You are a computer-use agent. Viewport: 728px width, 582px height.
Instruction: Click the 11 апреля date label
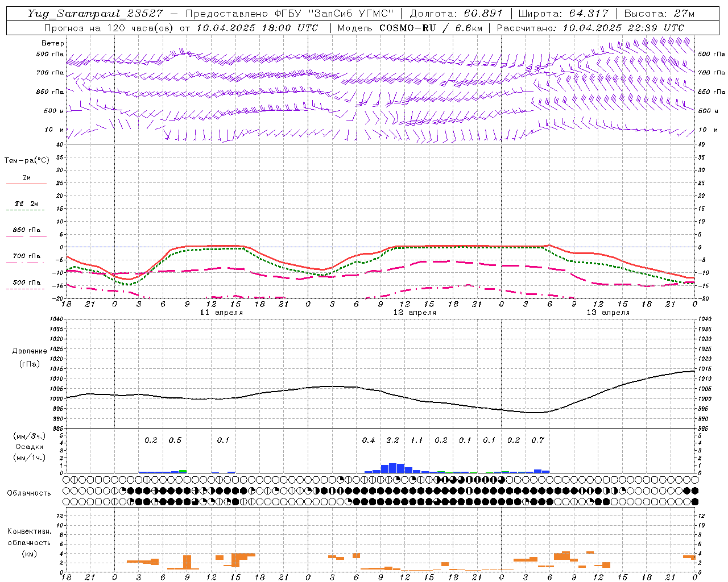click(x=221, y=313)
